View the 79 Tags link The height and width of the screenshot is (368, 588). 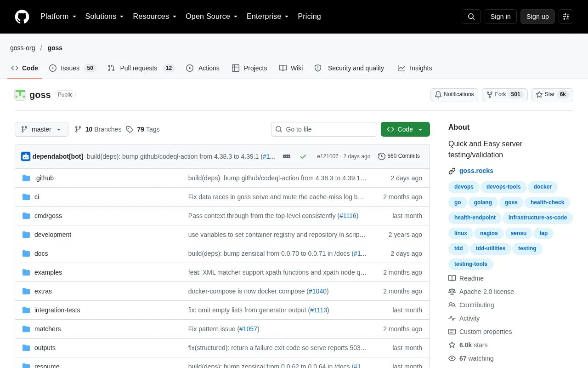[143, 129]
